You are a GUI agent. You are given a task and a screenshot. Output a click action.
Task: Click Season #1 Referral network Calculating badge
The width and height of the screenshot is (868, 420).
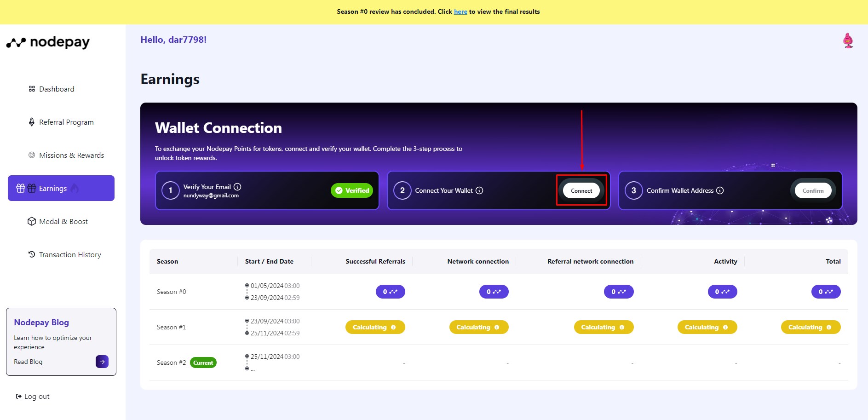click(604, 327)
